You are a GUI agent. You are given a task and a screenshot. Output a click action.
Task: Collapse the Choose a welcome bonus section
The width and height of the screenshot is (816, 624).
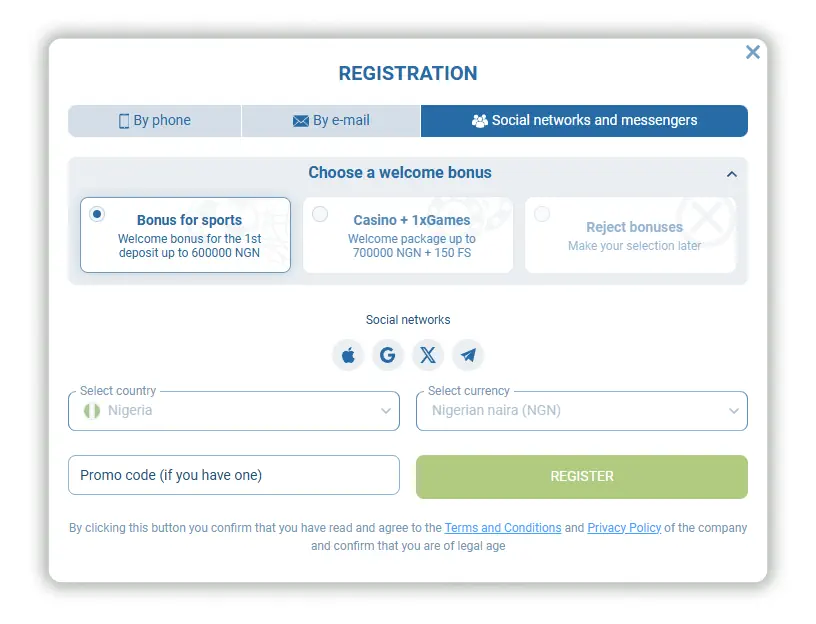coord(732,172)
